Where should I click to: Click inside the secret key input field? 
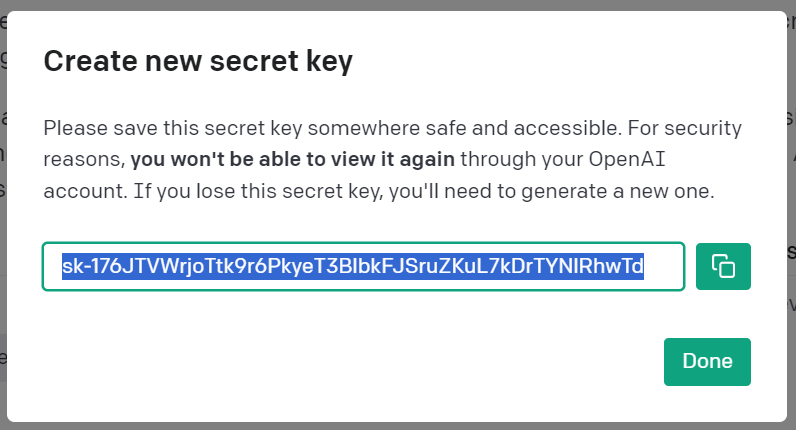[x=362, y=266]
